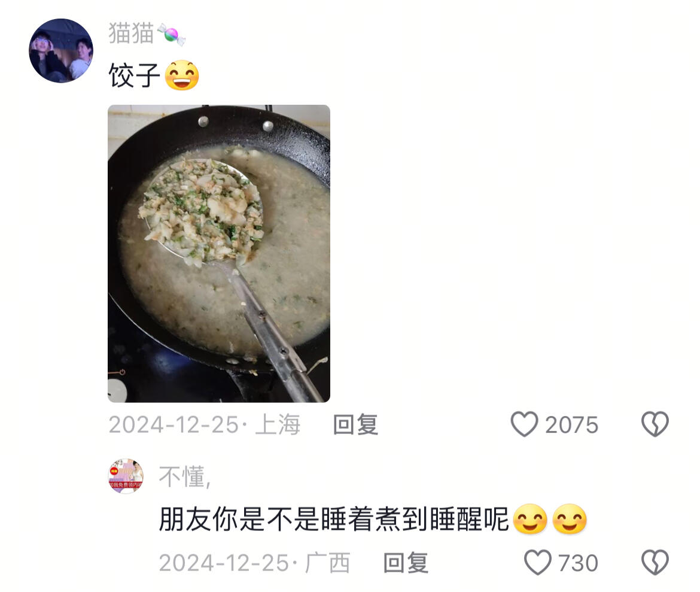Tap the 2075 like count

point(571,425)
